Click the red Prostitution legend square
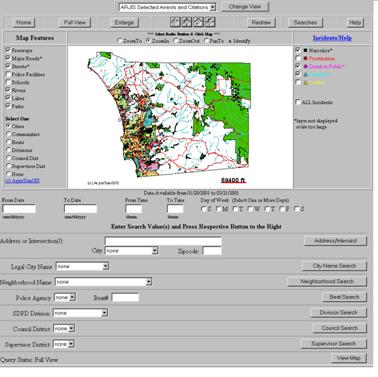 click(305, 58)
